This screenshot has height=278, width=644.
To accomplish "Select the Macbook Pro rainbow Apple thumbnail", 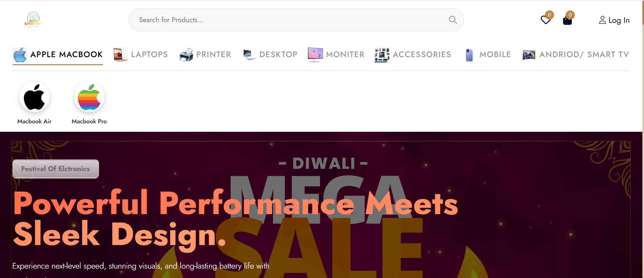I will (89, 97).
